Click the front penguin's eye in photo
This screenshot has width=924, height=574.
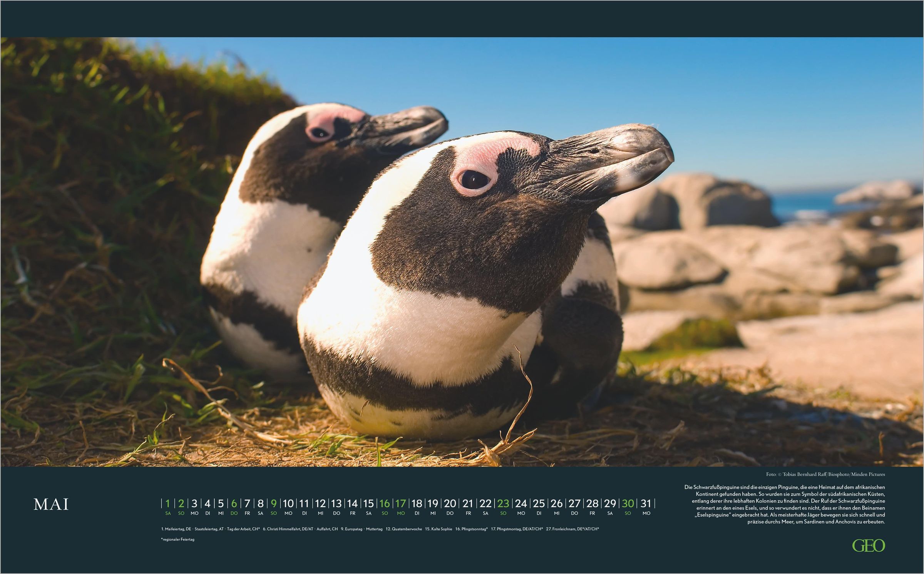click(474, 179)
